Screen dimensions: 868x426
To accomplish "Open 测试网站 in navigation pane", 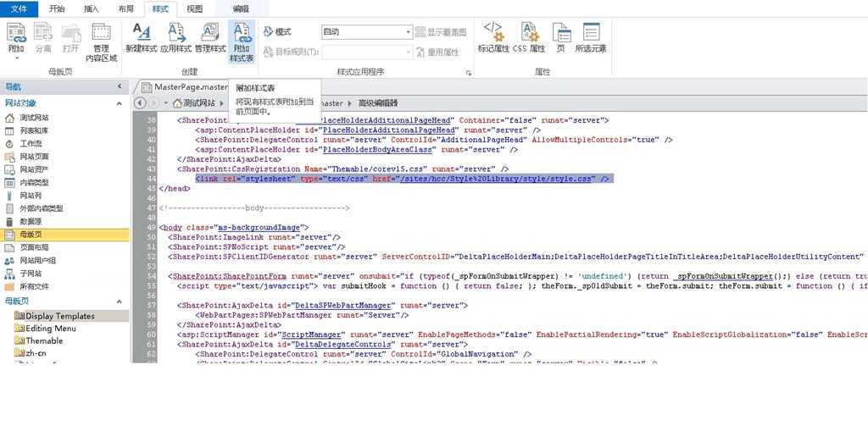I will (x=34, y=118).
